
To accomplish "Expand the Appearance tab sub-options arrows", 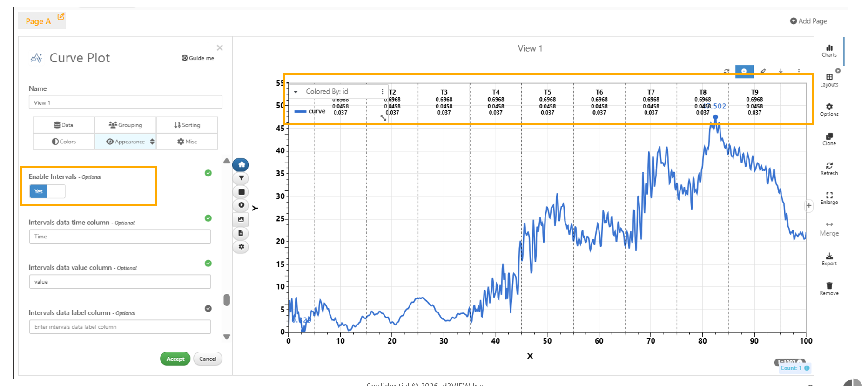I will tap(152, 142).
